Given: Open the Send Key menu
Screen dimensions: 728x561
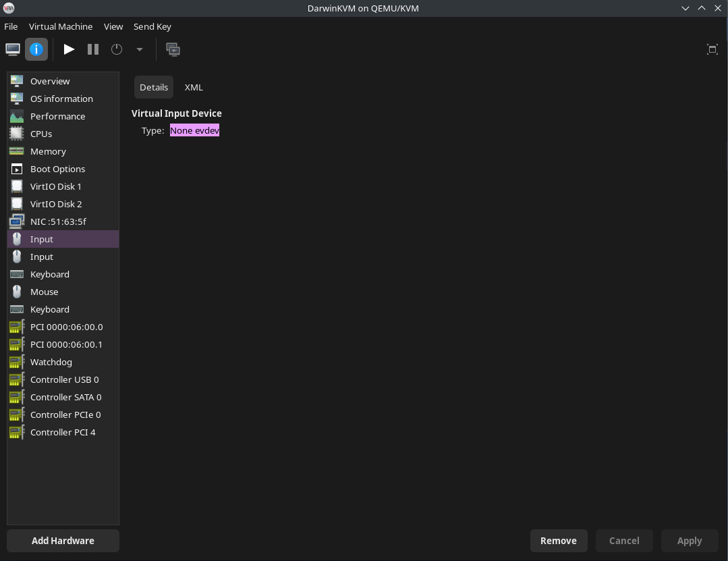Looking at the screenshot, I should coord(152,26).
